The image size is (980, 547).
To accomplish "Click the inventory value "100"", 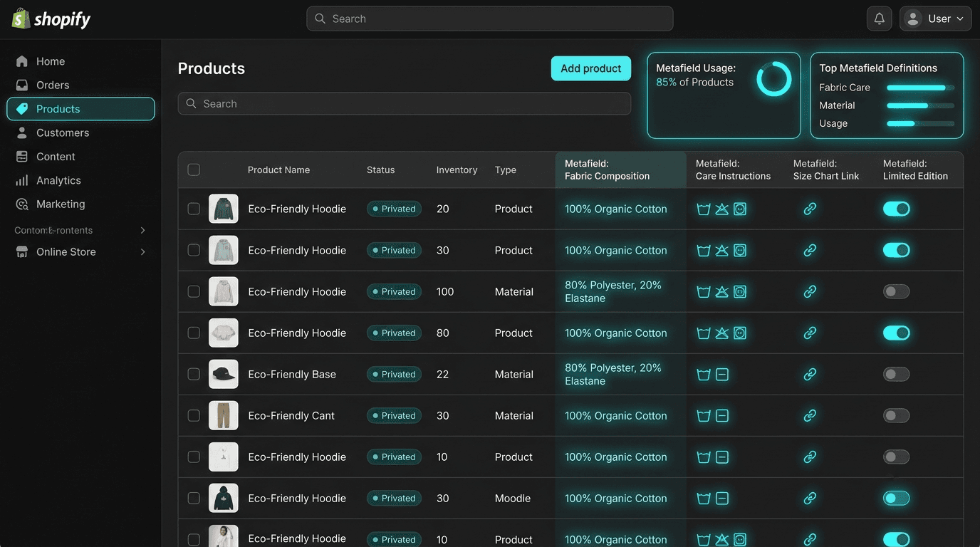I will tap(445, 291).
